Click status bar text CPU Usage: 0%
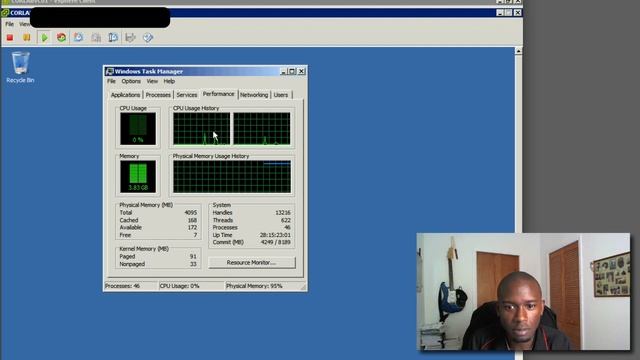 click(x=179, y=286)
